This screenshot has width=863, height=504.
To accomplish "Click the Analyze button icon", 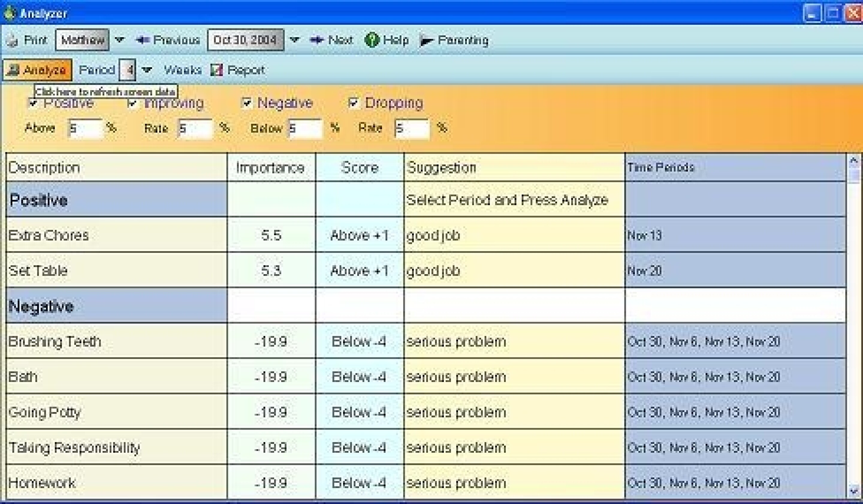I will tap(14, 70).
